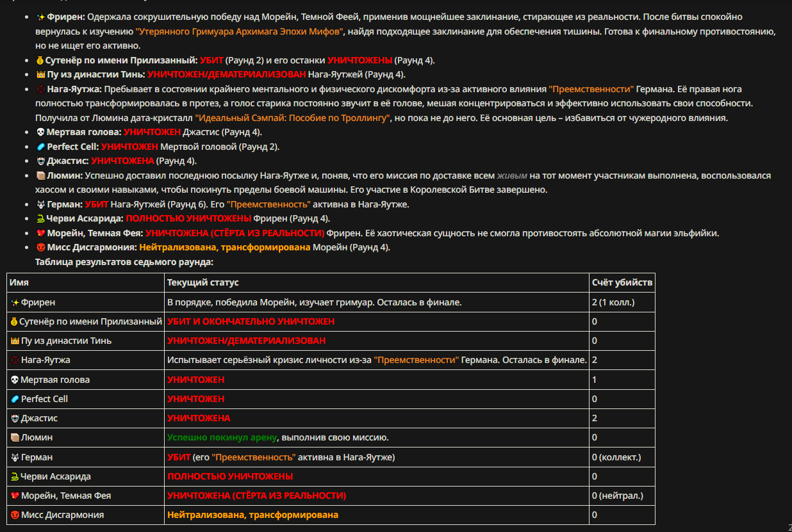Click red УБИТ in Сутенёр bullet
Image resolution: width=792 pixels, height=532 pixels.
211,60
